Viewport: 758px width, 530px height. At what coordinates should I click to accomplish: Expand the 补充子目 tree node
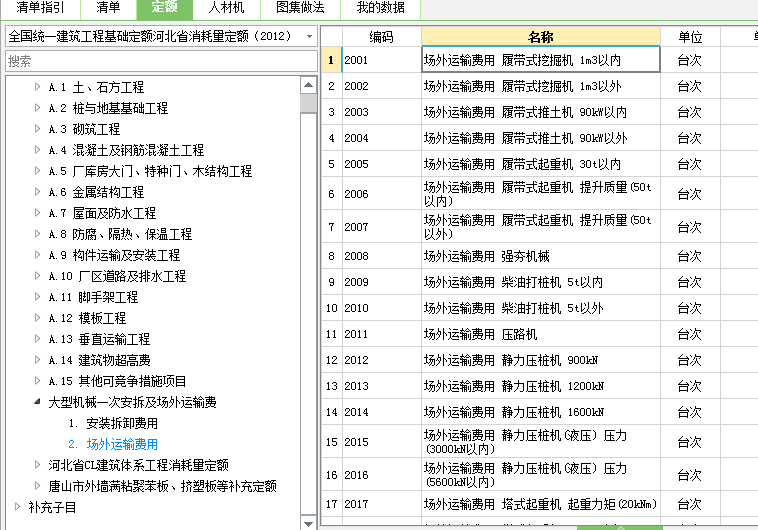(x=18, y=507)
